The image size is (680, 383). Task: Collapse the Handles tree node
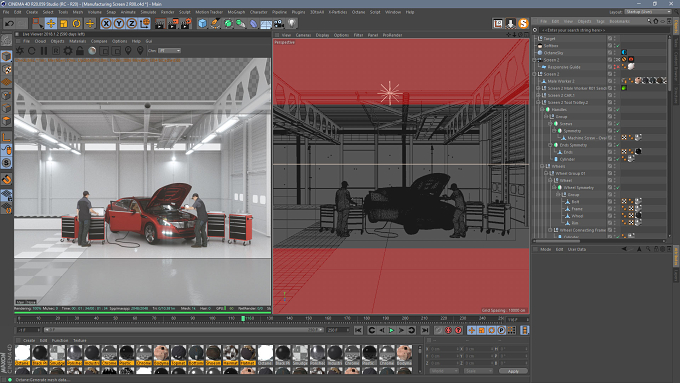(542, 110)
